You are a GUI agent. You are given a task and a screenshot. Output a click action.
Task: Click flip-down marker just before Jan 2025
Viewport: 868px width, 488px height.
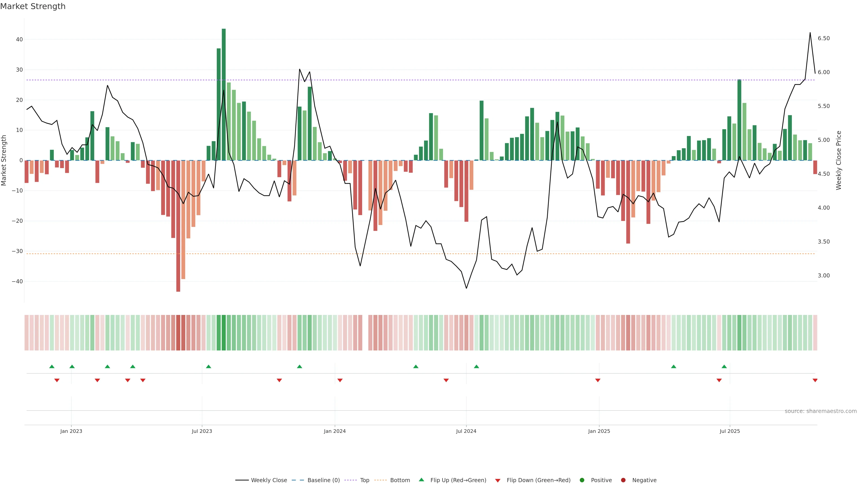[597, 380]
